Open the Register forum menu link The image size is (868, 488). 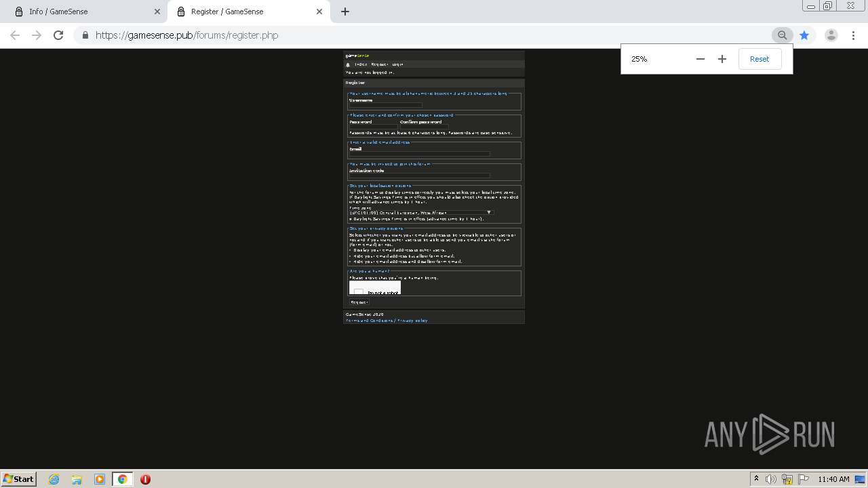click(x=379, y=64)
